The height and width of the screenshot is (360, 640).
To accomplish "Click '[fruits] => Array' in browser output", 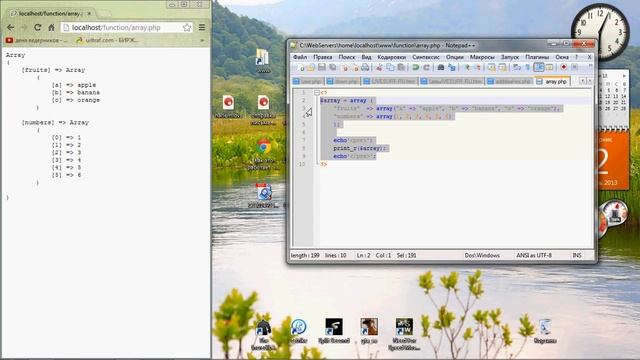I will click(x=53, y=70).
